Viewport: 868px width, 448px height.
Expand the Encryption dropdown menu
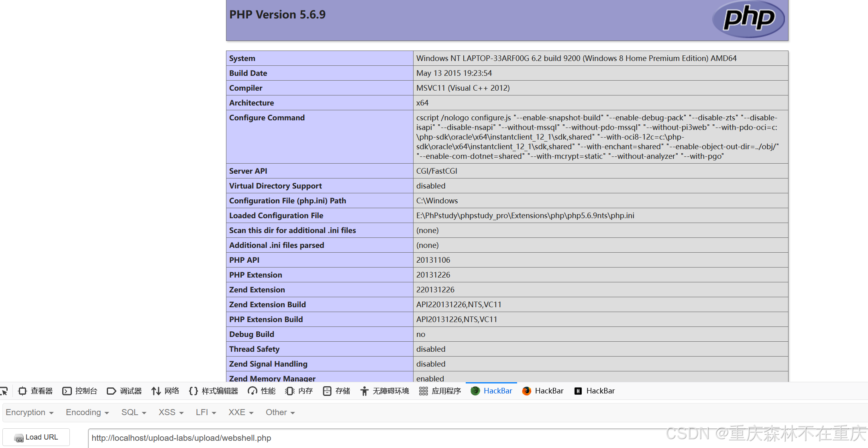30,413
